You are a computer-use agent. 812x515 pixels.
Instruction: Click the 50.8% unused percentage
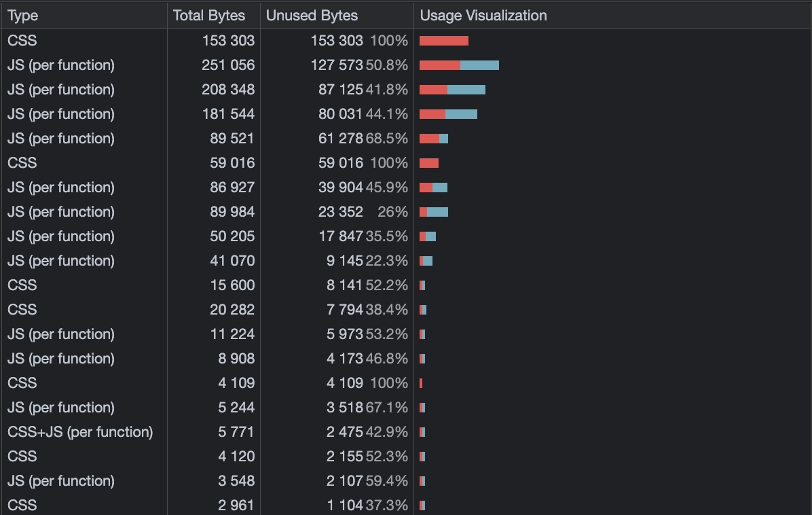pos(387,65)
